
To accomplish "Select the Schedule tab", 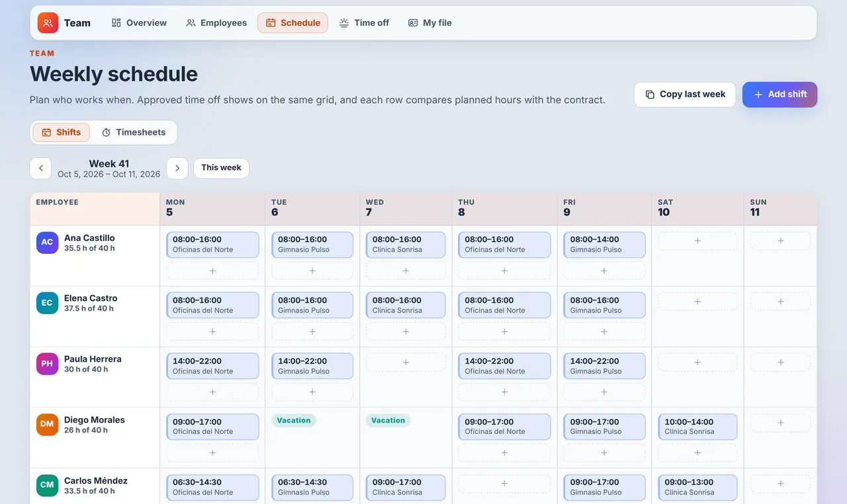I will 292,22.
